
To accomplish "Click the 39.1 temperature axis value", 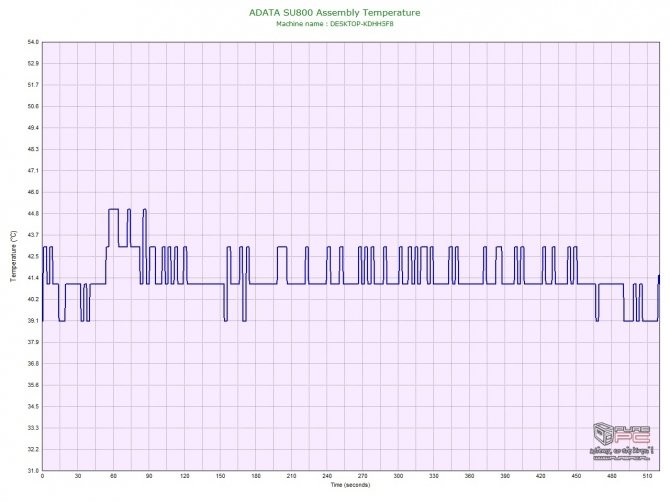I will pos(33,320).
